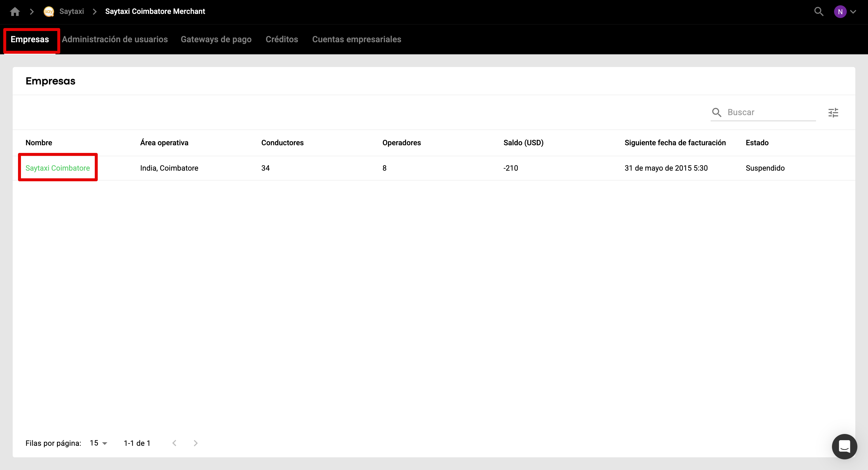This screenshot has width=868, height=470.
Task: Click Saytaxi breadcrumb link
Action: 71,12
